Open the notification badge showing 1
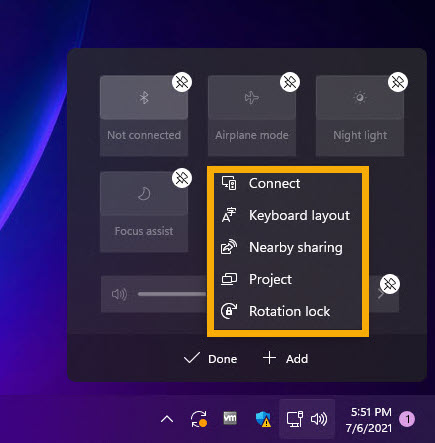The height and width of the screenshot is (443, 435). (407, 419)
